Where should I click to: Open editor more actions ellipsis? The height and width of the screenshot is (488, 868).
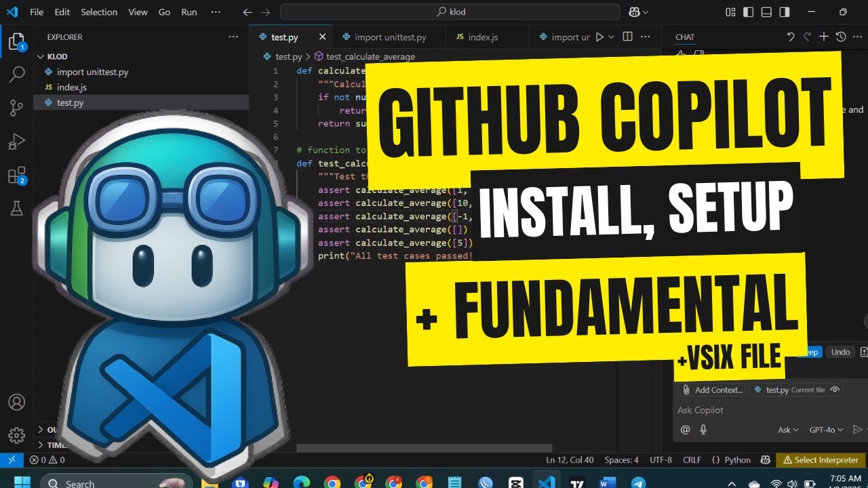pyautogui.click(x=646, y=37)
